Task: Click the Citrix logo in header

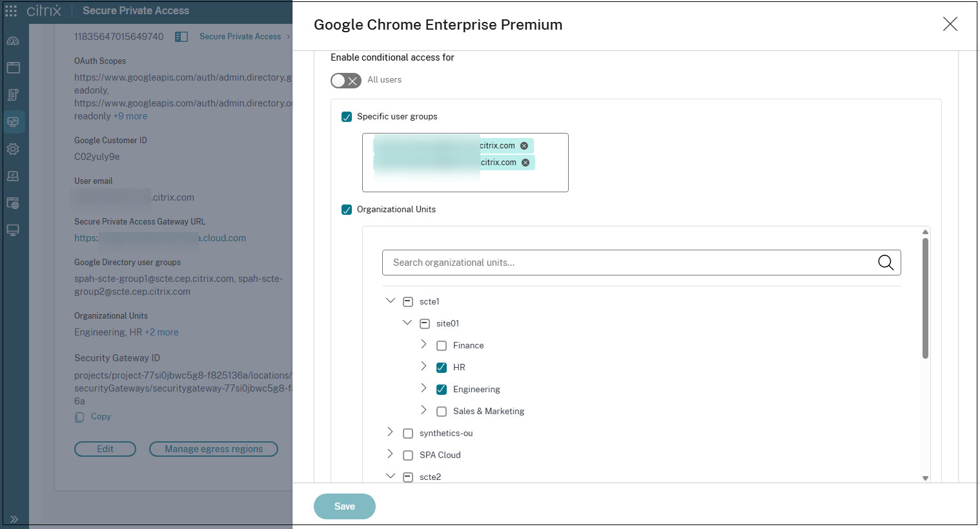Action: 44,11
